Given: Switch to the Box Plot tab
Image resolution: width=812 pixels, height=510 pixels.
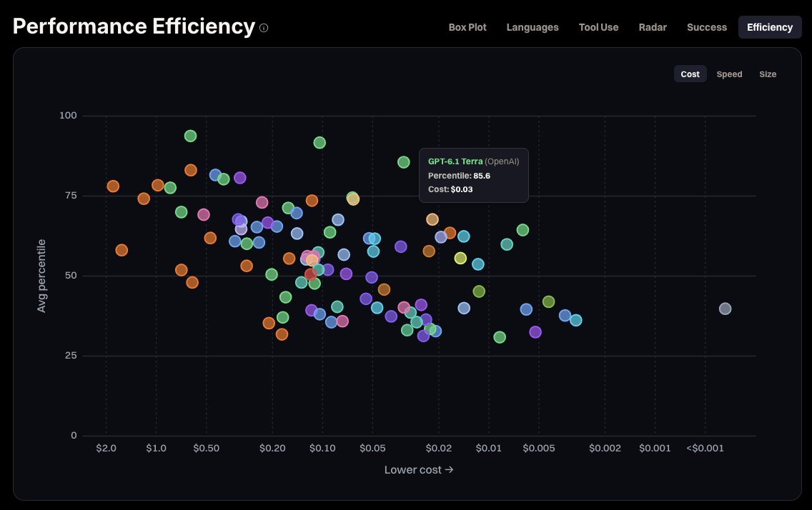Looking at the screenshot, I should (467, 27).
